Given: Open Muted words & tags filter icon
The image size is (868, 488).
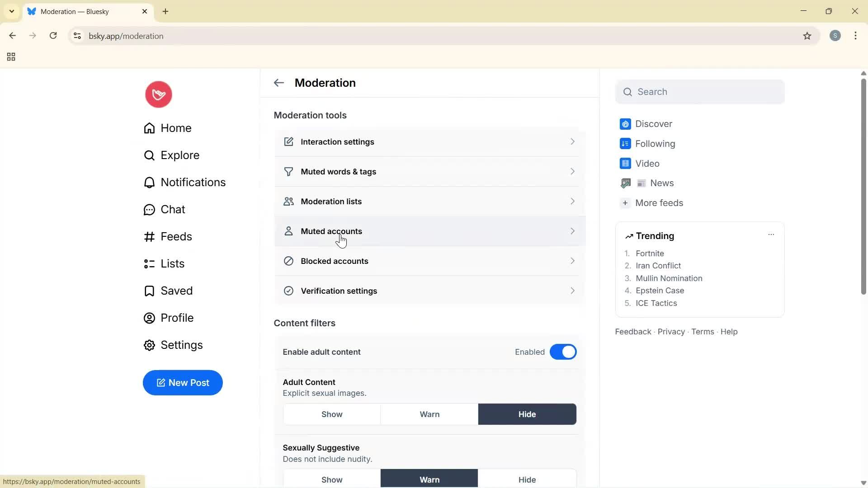Looking at the screenshot, I should pos(289,172).
